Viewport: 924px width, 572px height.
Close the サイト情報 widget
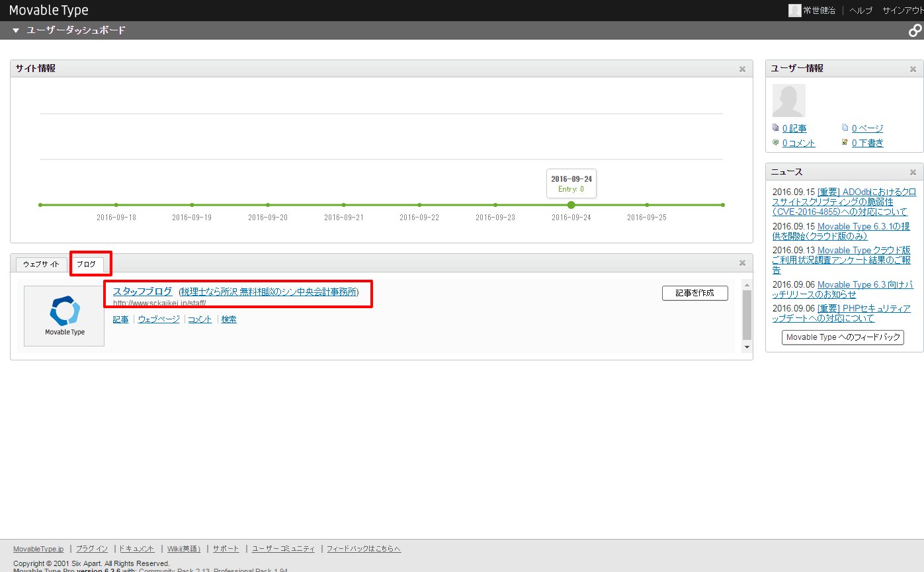tap(742, 69)
